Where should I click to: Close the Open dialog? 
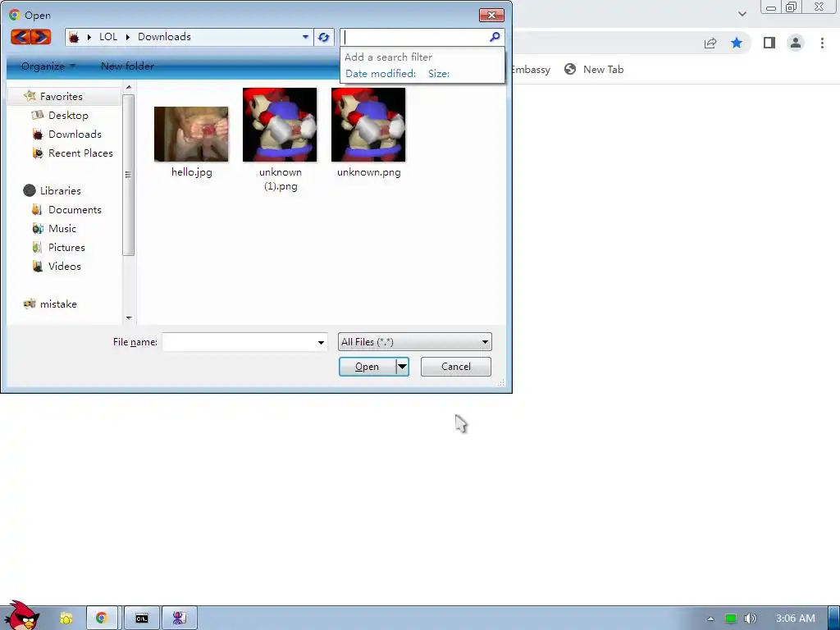(491, 15)
